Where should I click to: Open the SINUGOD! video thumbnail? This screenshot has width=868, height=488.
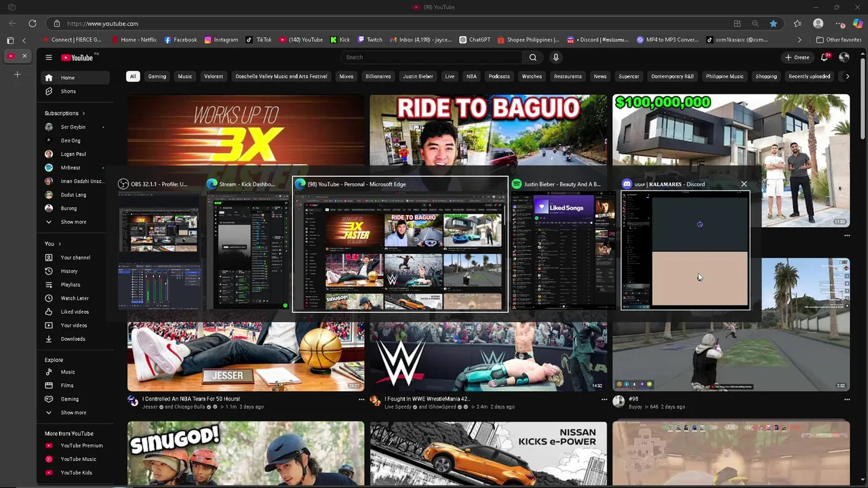[245, 453]
